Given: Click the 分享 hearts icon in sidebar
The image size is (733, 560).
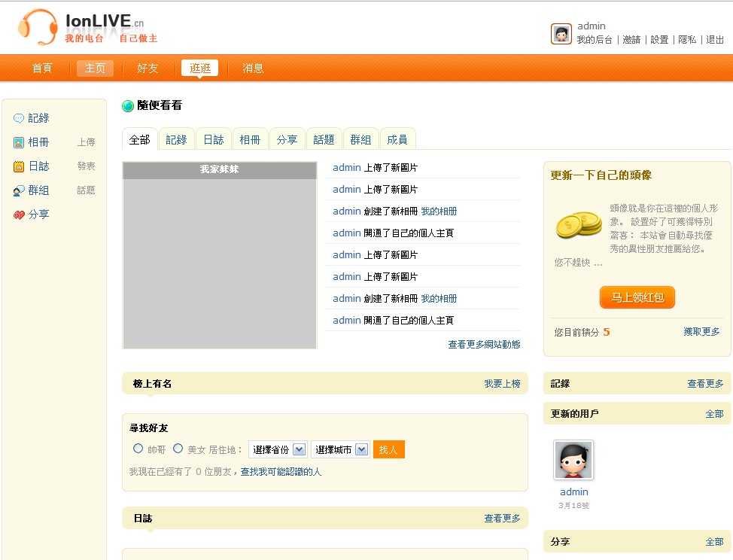Looking at the screenshot, I should [x=19, y=215].
